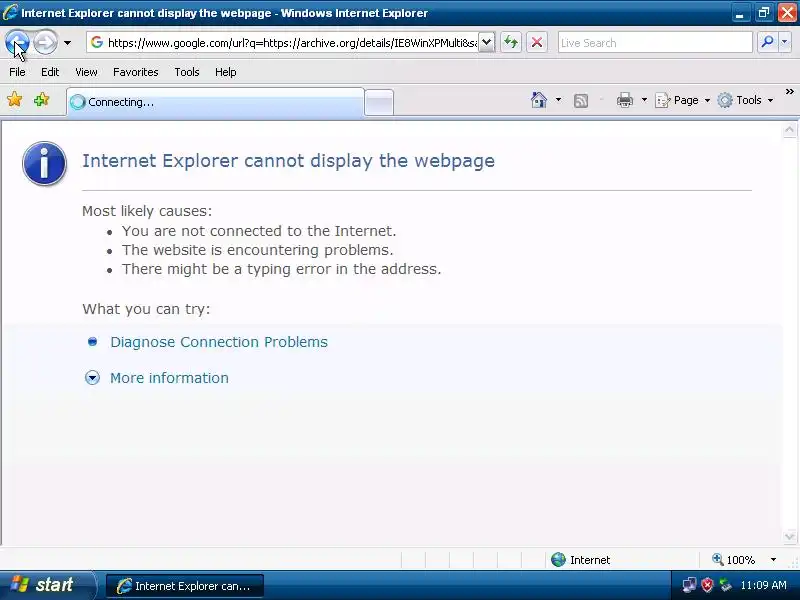The height and width of the screenshot is (600, 800).
Task: Open the Help menu
Action: click(226, 72)
